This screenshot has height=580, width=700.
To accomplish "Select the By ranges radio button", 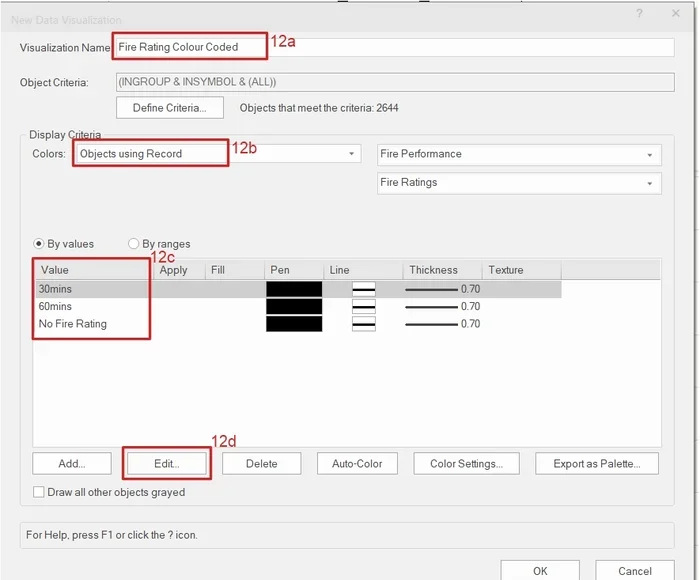I will click(134, 243).
